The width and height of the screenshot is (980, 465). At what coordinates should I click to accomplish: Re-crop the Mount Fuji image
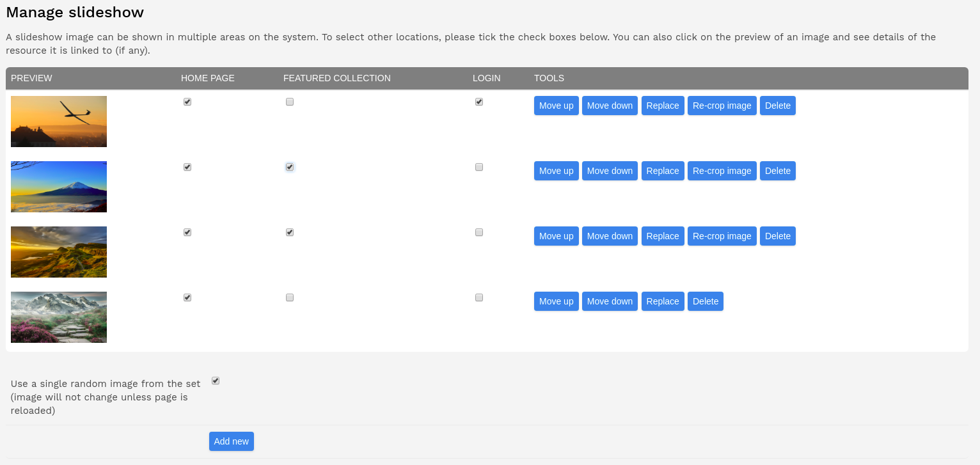pos(722,171)
